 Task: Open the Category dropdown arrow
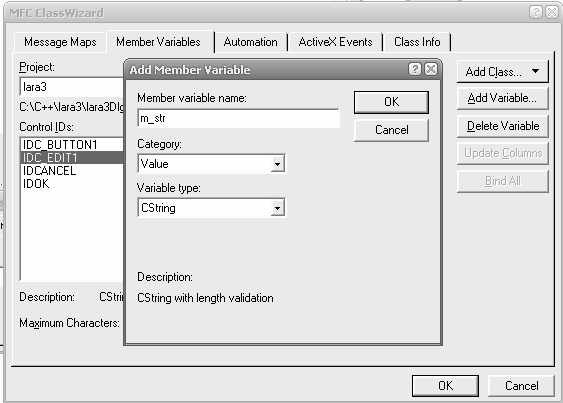(277, 164)
